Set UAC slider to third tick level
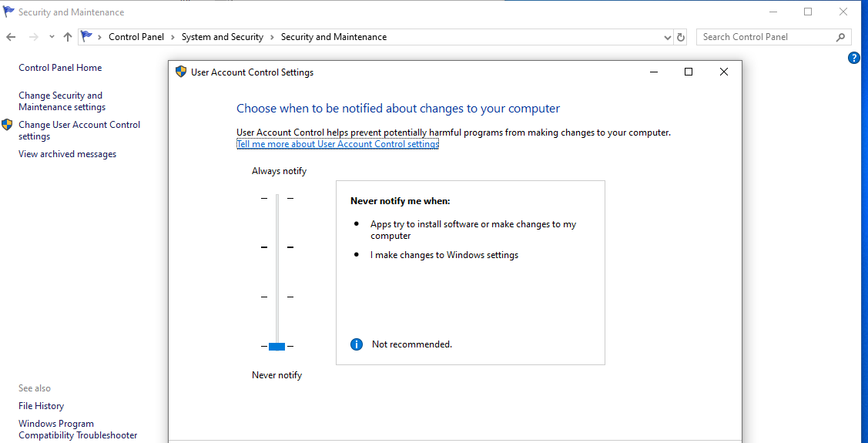868x443 pixels. coord(277,297)
